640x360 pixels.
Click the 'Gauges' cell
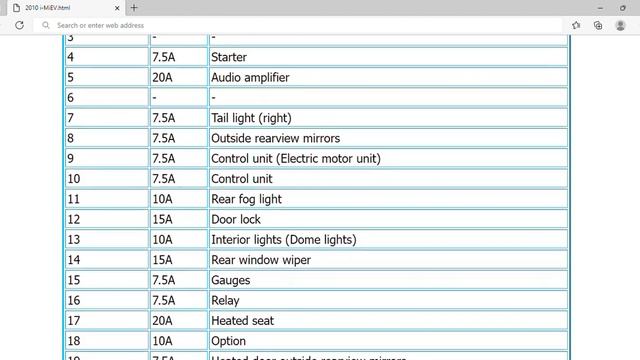point(388,280)
